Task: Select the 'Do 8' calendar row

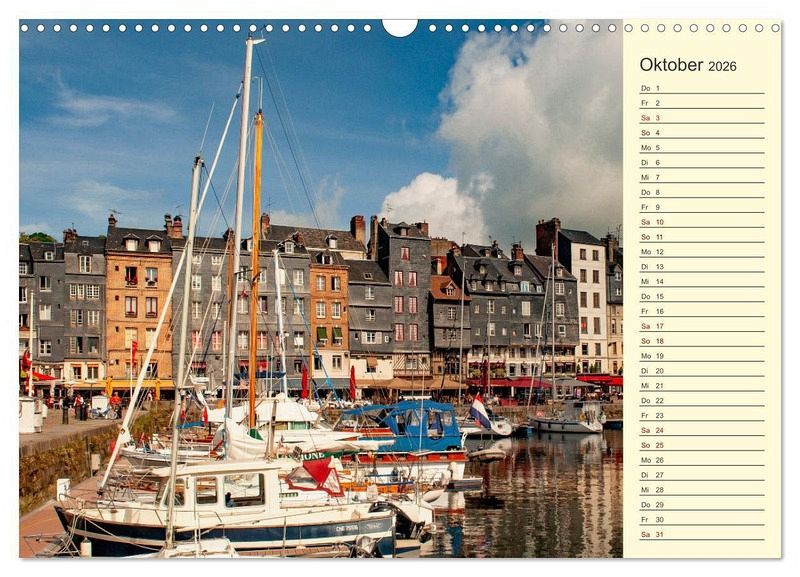Action: coord(702,192)
